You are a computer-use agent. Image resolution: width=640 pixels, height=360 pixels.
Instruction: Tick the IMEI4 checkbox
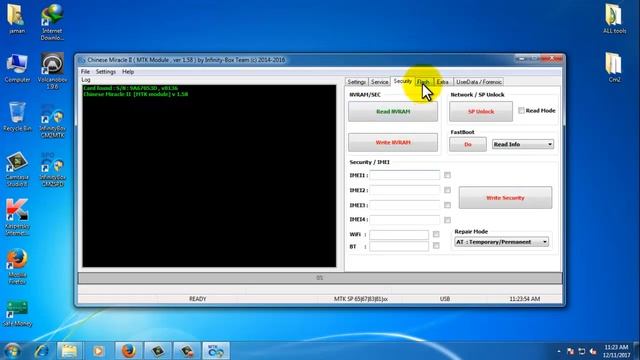click(x=447, y=220)
